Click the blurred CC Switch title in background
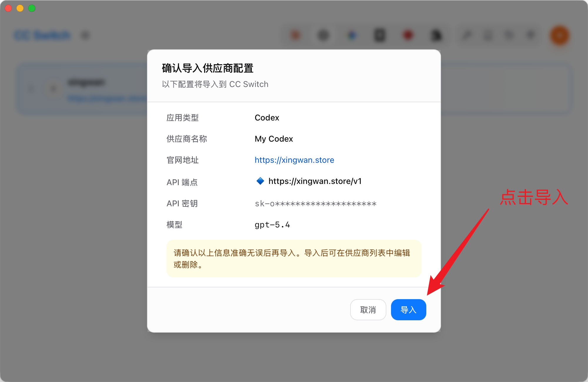This screenshot has width=588, height=382. pyautogui.click(x=42, y=35)
